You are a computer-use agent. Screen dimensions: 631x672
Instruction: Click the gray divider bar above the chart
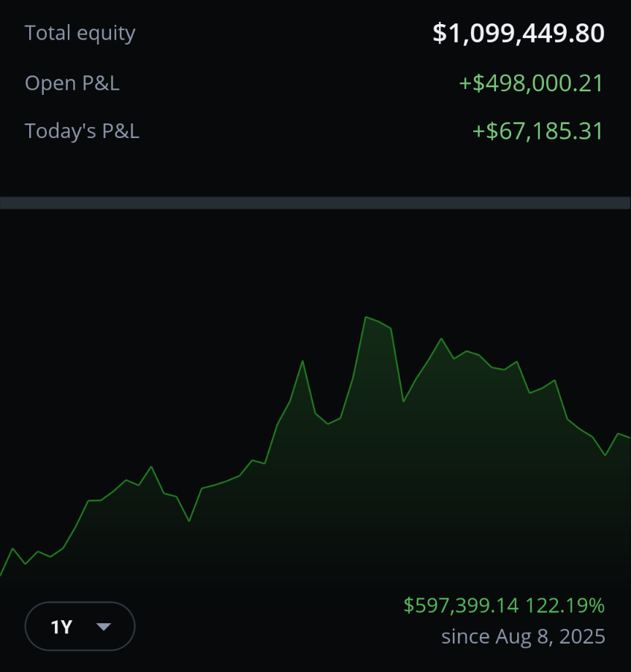click(315, 203)
